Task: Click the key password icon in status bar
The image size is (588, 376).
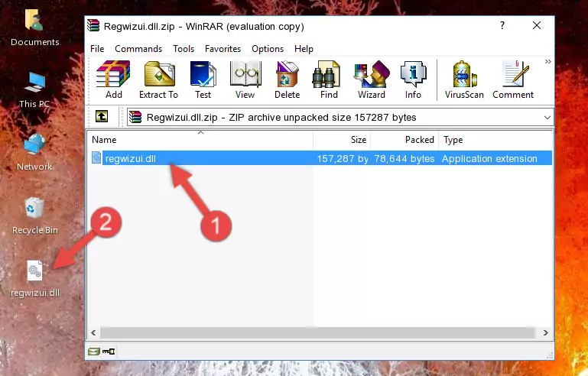Action: pos(109,352)
